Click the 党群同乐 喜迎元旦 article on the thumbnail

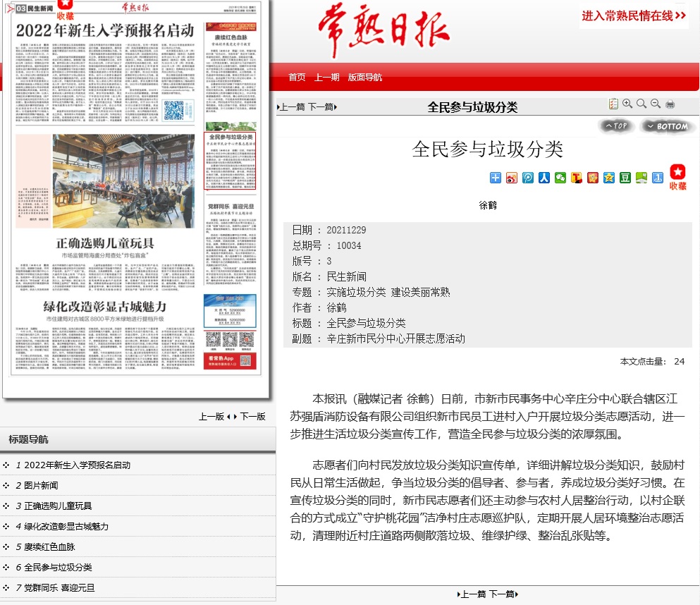coord(231,243)
